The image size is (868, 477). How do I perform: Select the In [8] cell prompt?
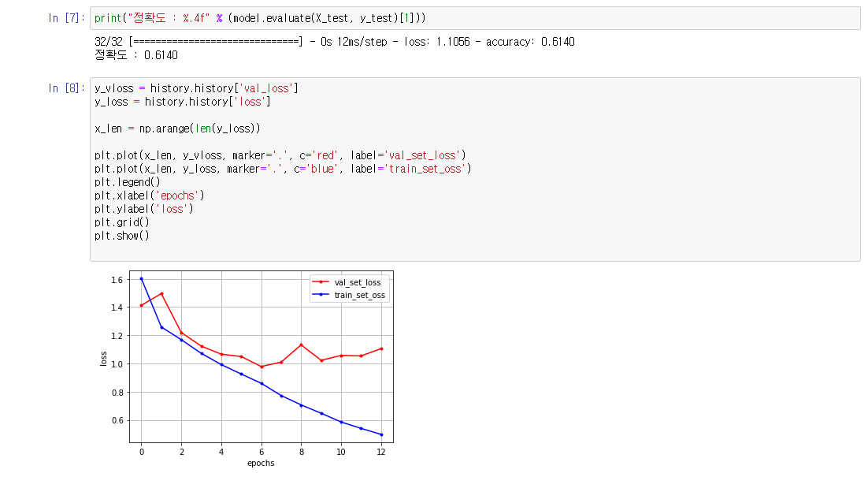64,88
